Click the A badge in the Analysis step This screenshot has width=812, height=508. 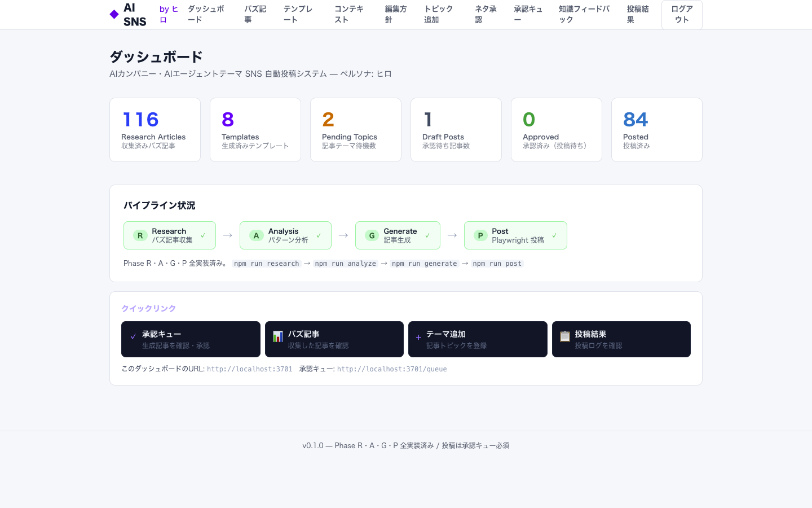[256, 235]
